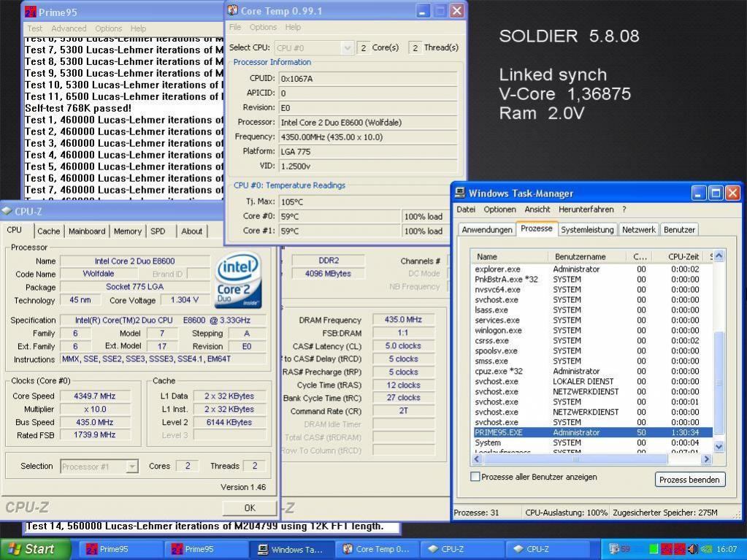The width and height of the screenshot is (747, 560).
Task: Click the Prime95 title bar icon
Action: click(x=31, y=12)
